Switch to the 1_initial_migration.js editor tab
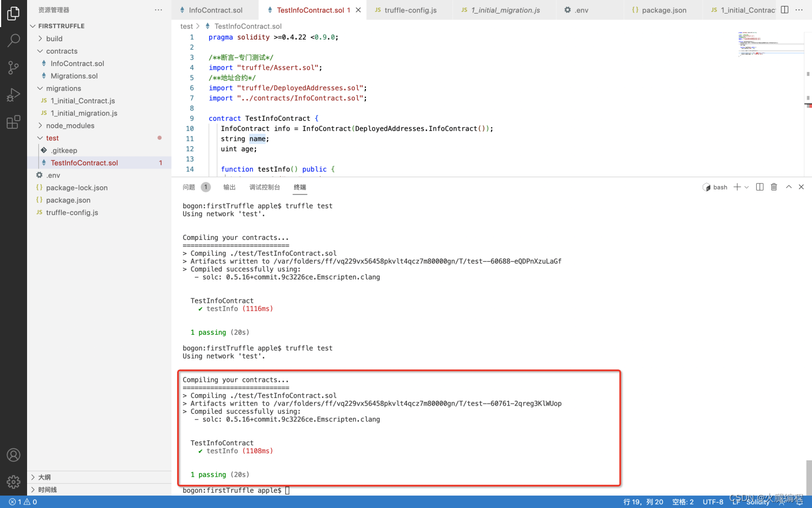 point(505,10)
